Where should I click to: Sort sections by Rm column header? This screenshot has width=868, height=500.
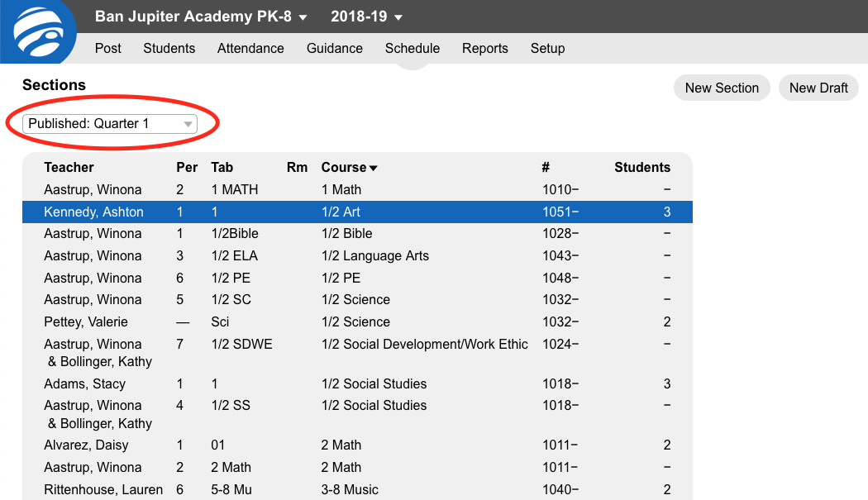point(297,167)
